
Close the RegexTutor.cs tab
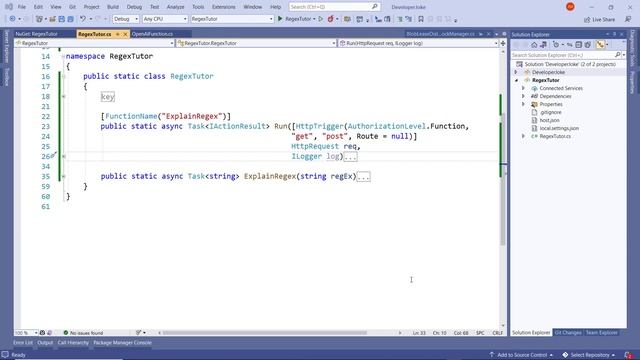coord(125,34)
